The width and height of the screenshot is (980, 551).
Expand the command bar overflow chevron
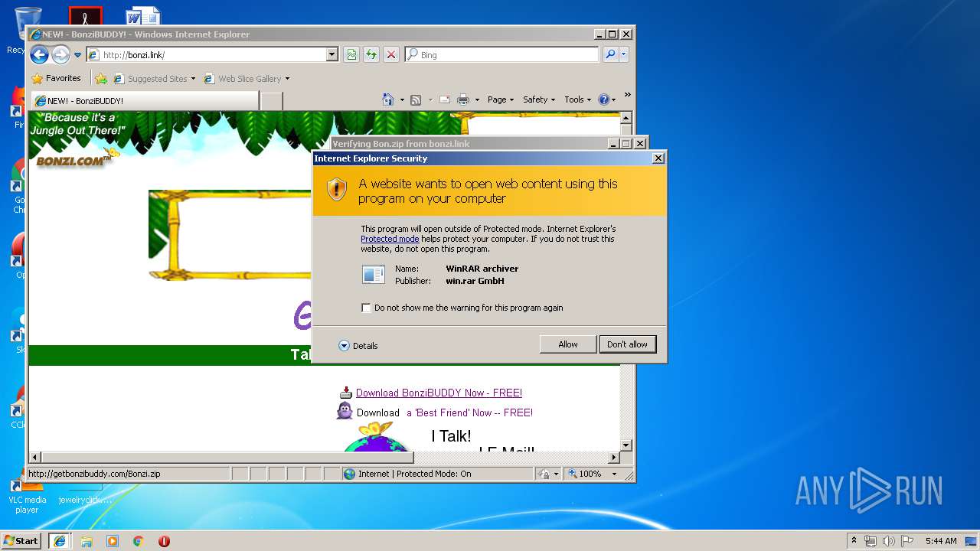[x=627, y=96]
